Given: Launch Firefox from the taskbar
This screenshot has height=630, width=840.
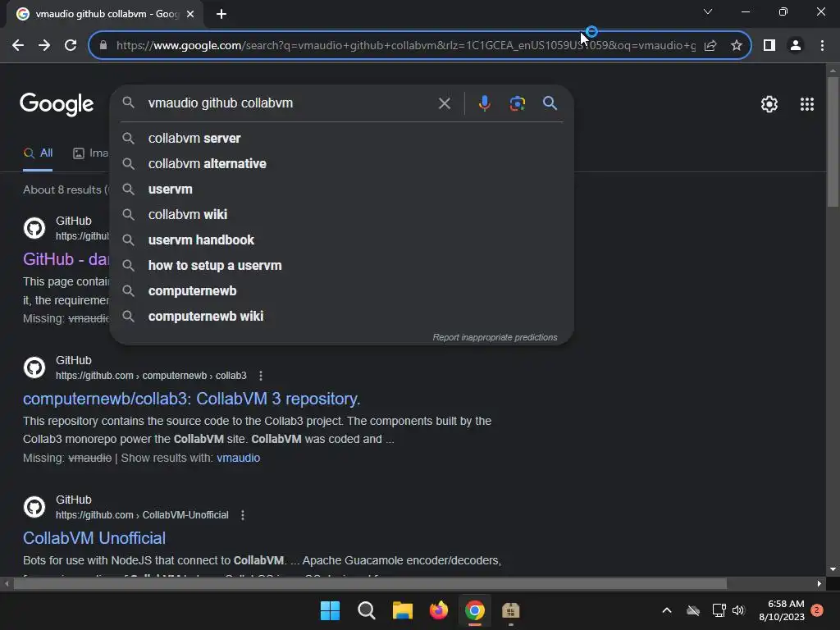Looking at the screenshot, I should pyautogui.click(x=439, y=610).
